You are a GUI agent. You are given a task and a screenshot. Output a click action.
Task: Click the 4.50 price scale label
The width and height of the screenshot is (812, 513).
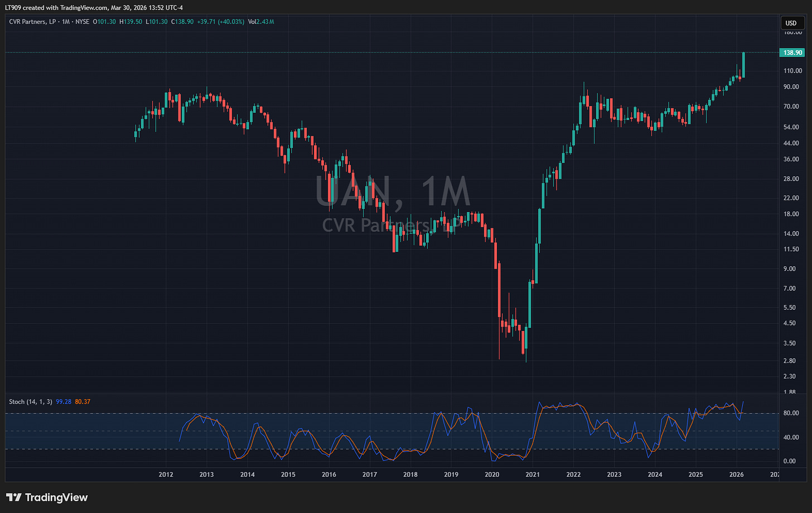pos(790,323)
